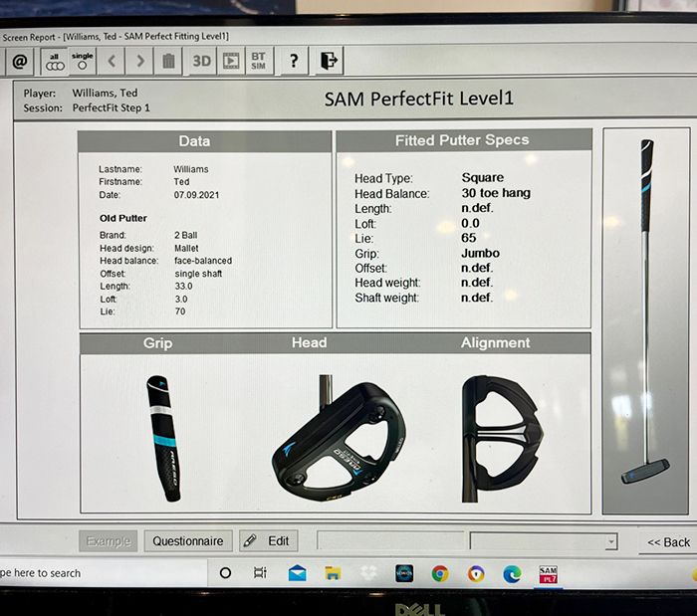Click the second Chrome-like orange taskbar icon
The width and height of the screenshot is (697, 616).
[x=476, y=573]
